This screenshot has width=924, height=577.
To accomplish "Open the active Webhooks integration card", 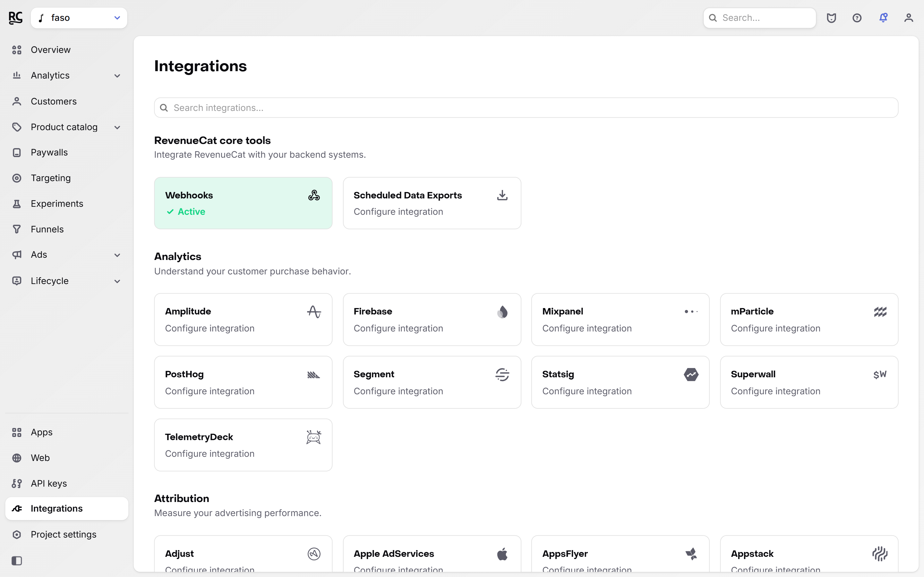I will [243, 203].
